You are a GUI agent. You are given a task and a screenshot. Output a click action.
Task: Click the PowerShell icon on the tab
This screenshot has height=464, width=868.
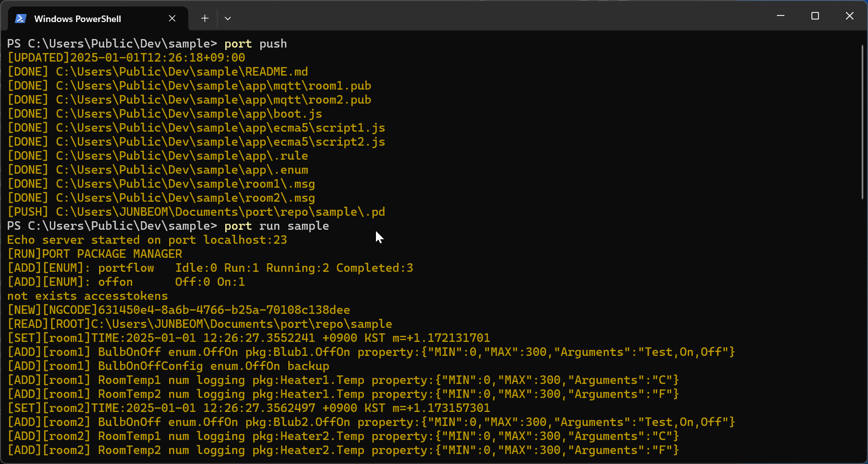click(20, 19)
